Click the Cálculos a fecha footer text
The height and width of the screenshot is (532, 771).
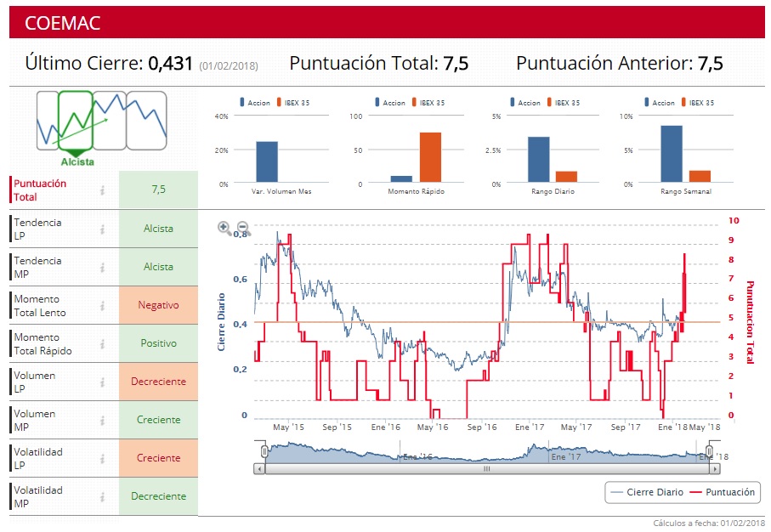click(709, 524)
